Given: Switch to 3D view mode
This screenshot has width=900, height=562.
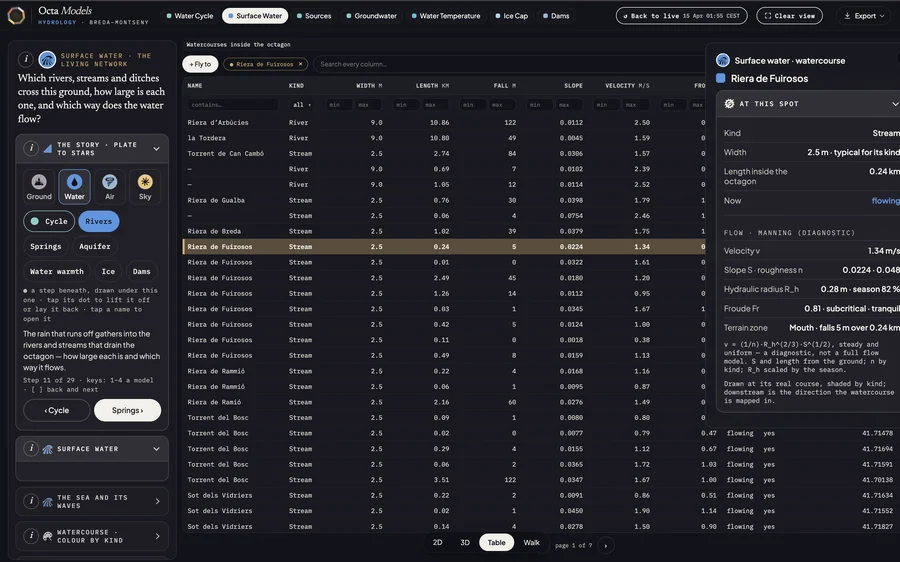Looking at the screenshot, I should (x=465, y=542).
